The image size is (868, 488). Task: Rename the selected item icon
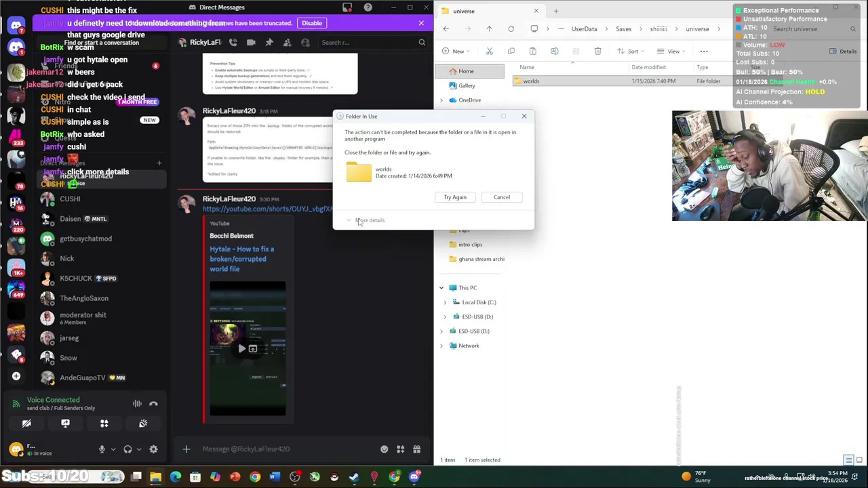click(554, 52)
